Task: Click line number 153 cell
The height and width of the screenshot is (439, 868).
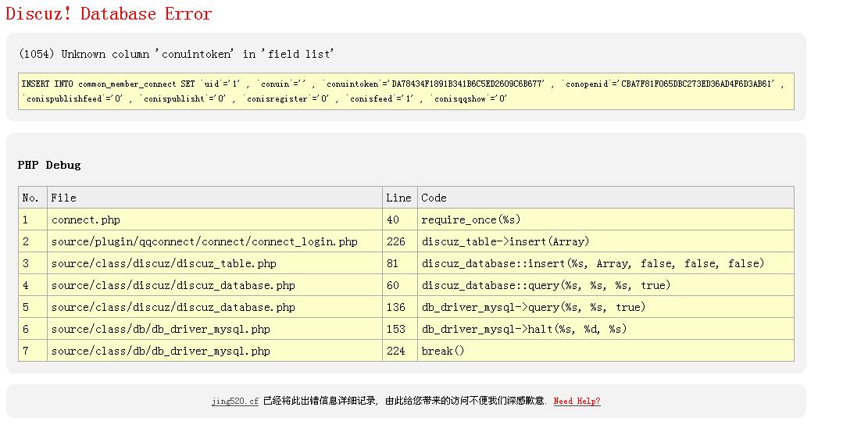Action: click(400, 329)
